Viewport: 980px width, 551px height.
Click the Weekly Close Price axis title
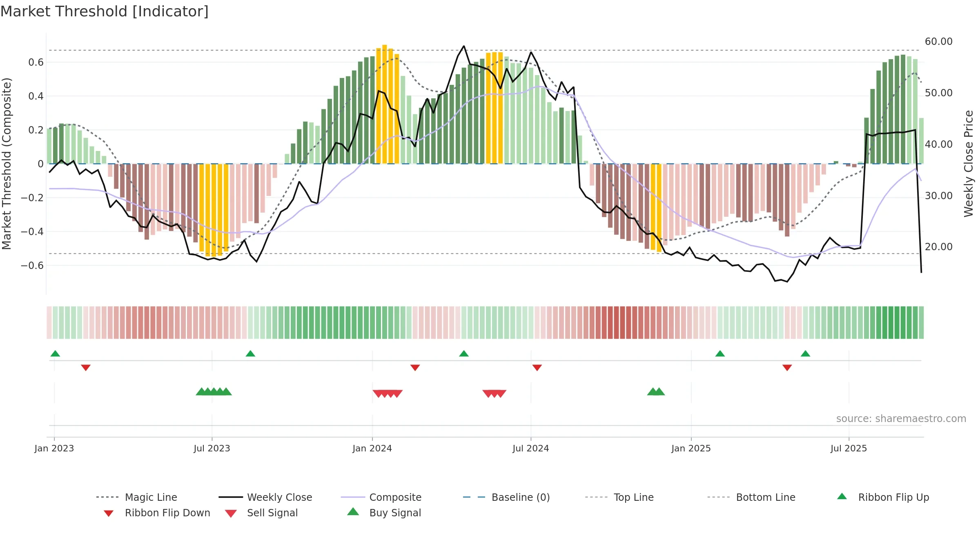tap(969, 164)
